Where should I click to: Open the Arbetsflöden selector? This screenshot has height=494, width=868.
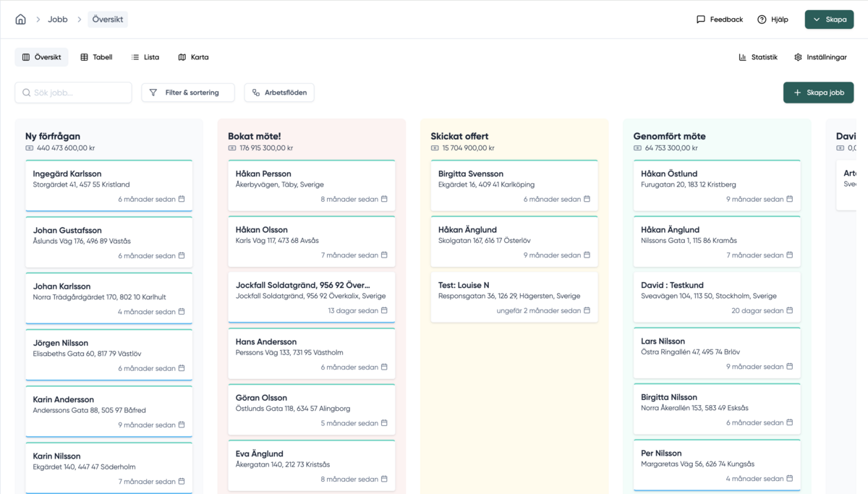(x=279, y=93)
